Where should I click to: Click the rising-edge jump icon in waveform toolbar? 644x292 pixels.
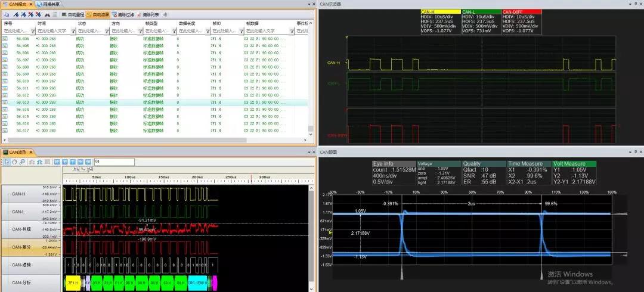click(x=32, y=162)
